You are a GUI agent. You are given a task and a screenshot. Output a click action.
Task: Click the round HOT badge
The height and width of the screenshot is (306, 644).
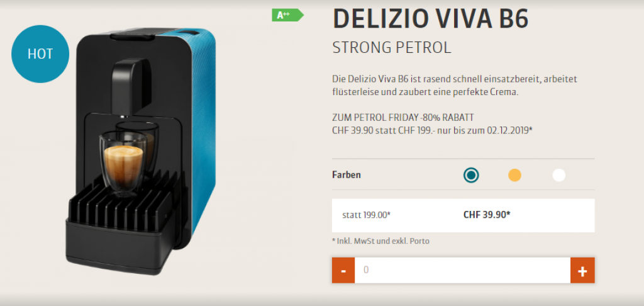40,54
